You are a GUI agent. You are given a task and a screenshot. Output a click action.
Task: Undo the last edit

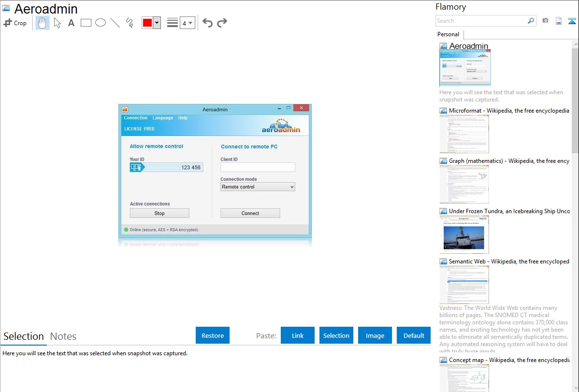(x=207, y=23)
